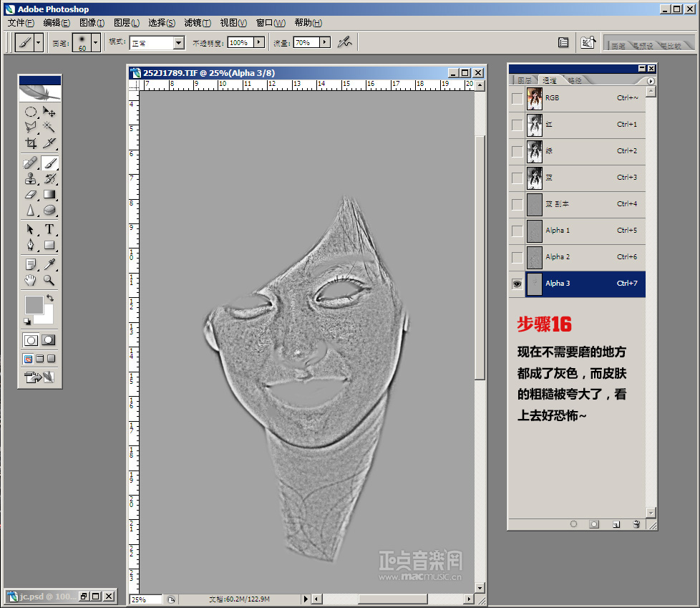Select the Healing Brush tool
This screenshot has height=608, width=700.
31,164
